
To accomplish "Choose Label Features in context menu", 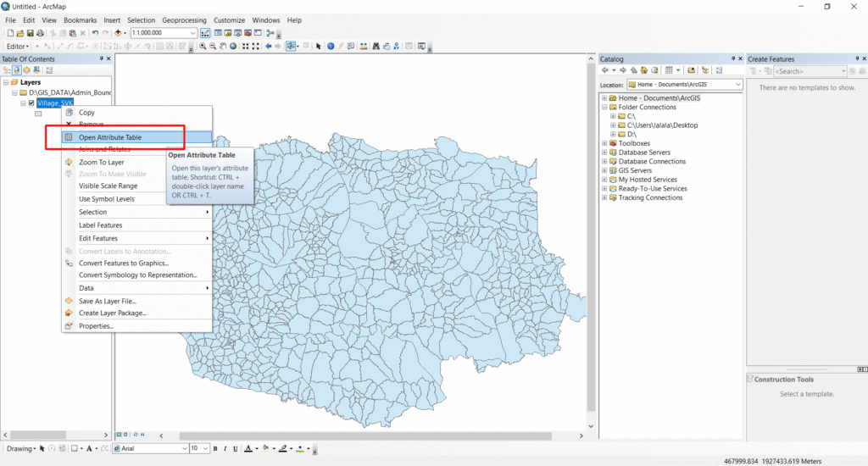I will click(x=136, y=225).
